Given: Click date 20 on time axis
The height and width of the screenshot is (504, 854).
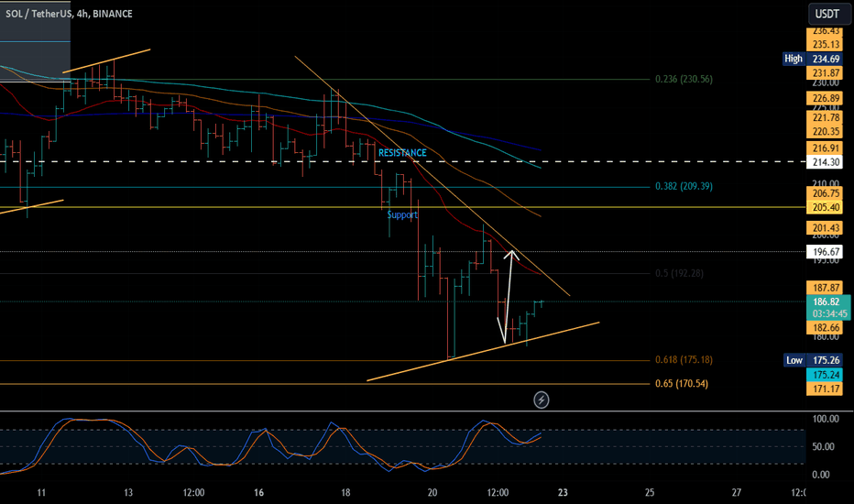Looking at the screenshot, I should click(x=432, y=493).
